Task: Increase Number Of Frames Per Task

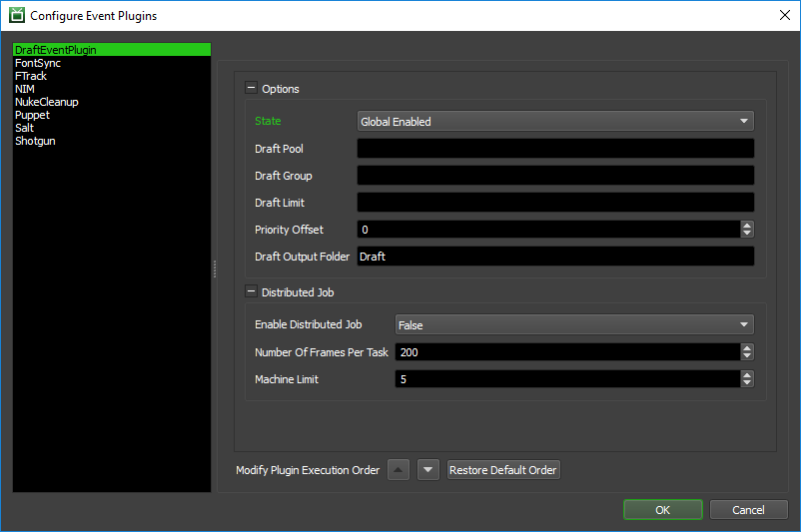Action: [747, 347]
